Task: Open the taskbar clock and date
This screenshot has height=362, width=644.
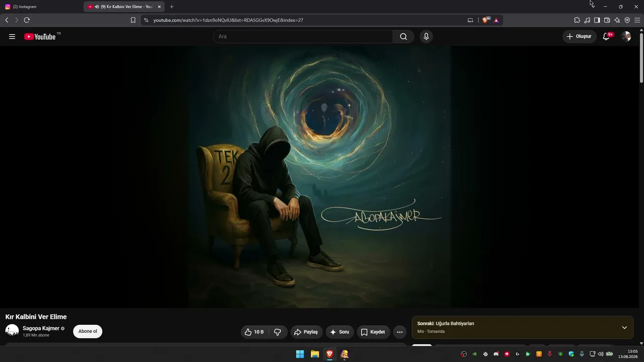Action: [628, 354]
